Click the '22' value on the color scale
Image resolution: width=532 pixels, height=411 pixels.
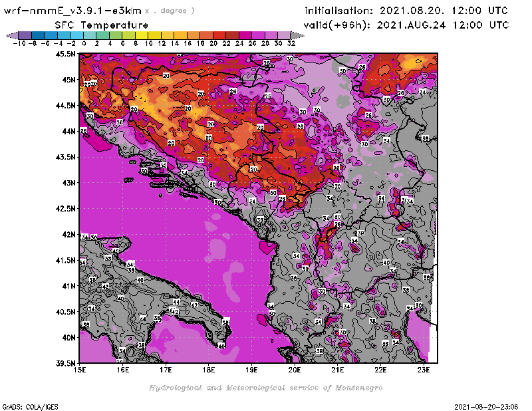click(226, 43)
